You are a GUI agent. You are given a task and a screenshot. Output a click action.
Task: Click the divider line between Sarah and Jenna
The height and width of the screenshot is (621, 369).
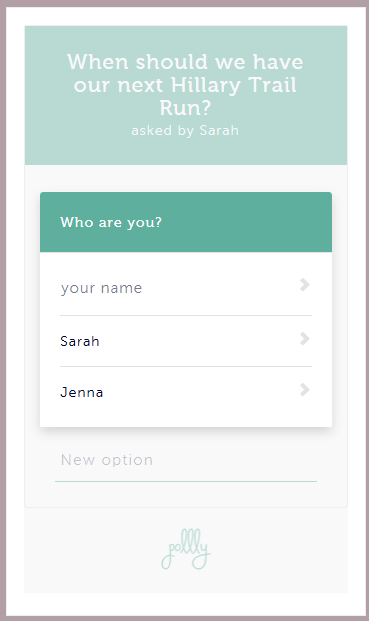[186, 366]
